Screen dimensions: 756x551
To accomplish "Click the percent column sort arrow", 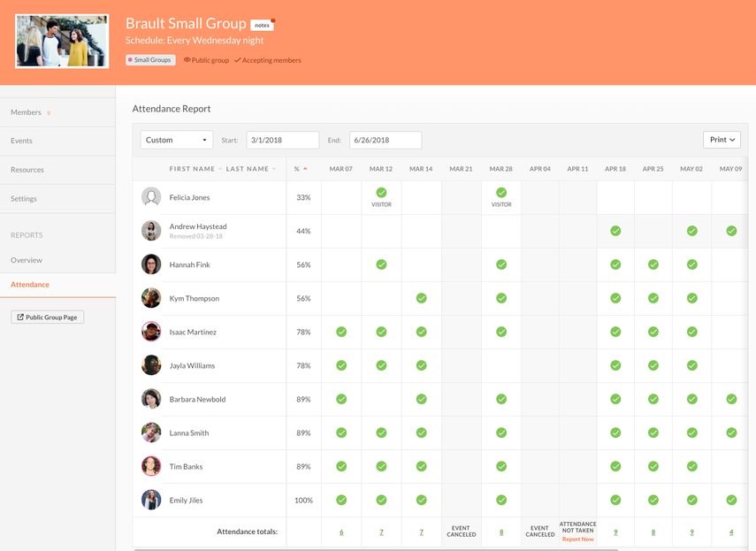I will pyautogui.click(x=305, y=169).
